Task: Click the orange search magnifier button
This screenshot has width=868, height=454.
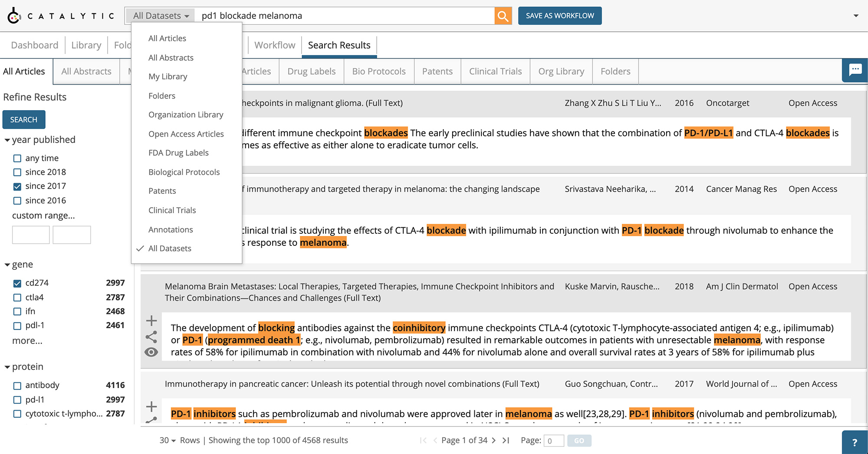Action: [503, 16]
